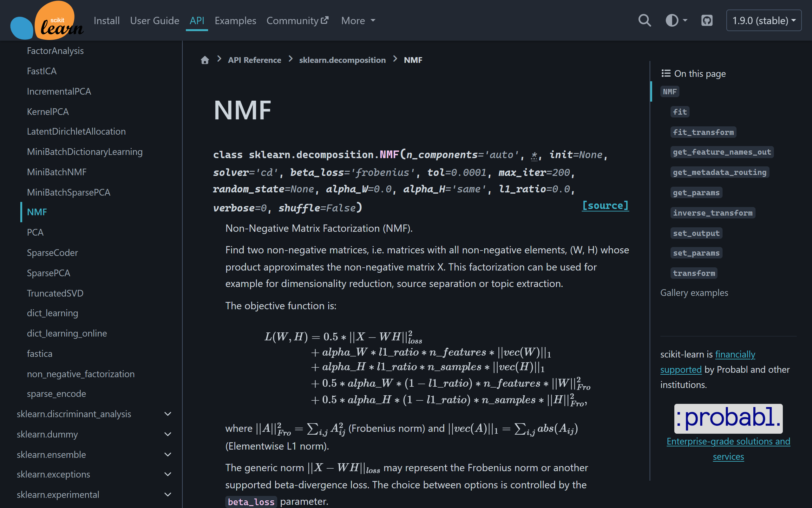
Task: Open fastica function in the sidebar
Action: [x=40, y=353]
